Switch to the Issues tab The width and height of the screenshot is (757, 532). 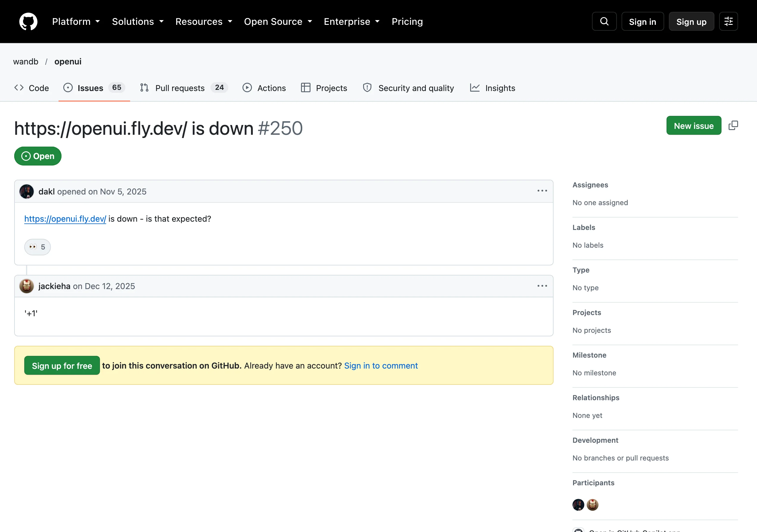coord(94,88)
